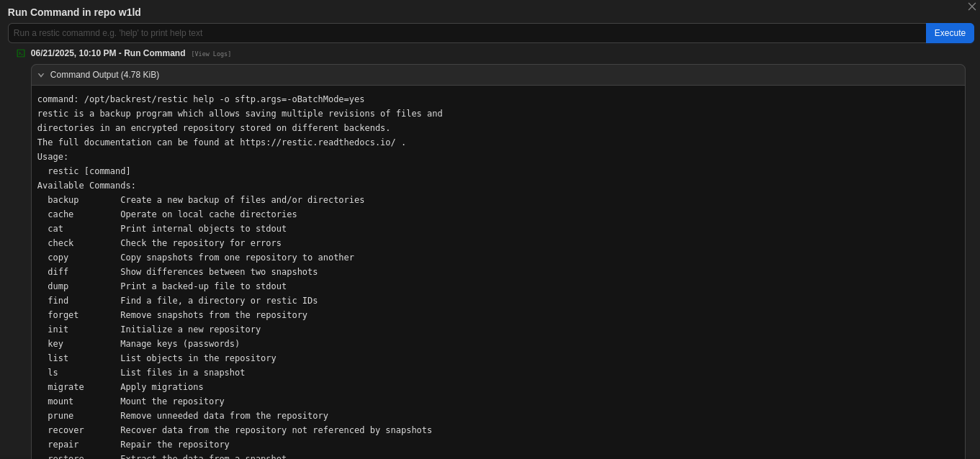The image size is (980, 459).
Task: Select the init command description text
Action: (190, 330)
